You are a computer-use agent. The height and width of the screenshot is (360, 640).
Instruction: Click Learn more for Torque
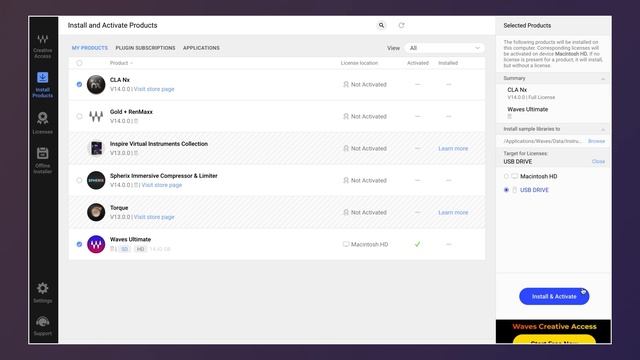453,212
